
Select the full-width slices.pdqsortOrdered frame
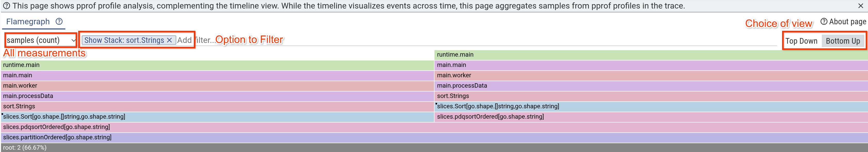[x=434, y=127]
